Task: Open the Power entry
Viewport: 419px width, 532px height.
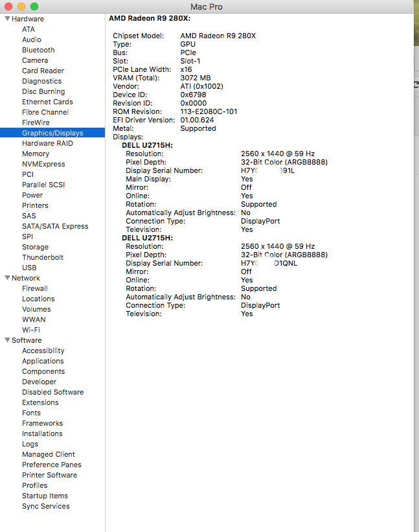Action: [32, 195]
